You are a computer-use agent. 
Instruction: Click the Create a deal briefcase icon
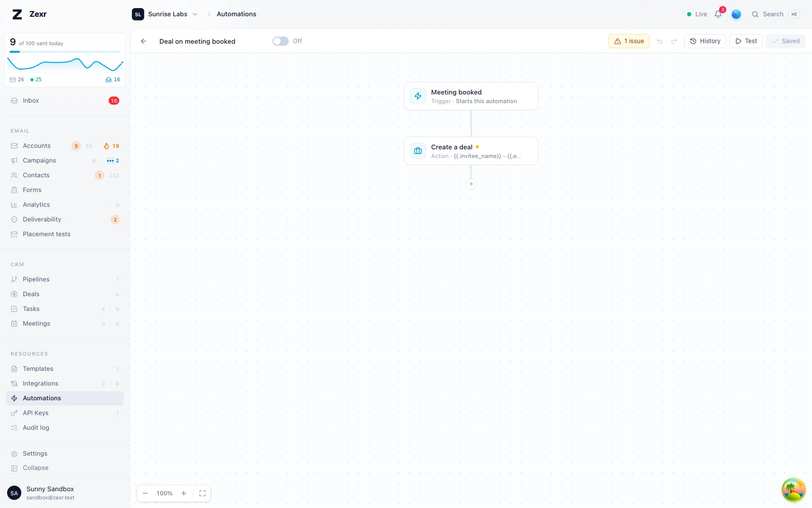(x=418, y=151)
